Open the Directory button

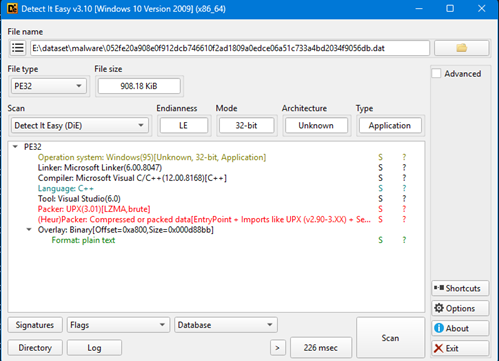point(35,348)
